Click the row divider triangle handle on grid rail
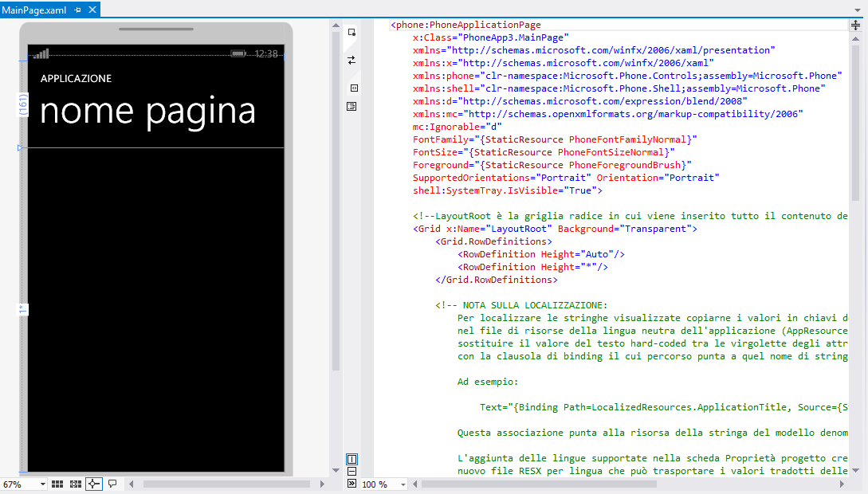This screenshot has width=868, height=494. [20, 147]
